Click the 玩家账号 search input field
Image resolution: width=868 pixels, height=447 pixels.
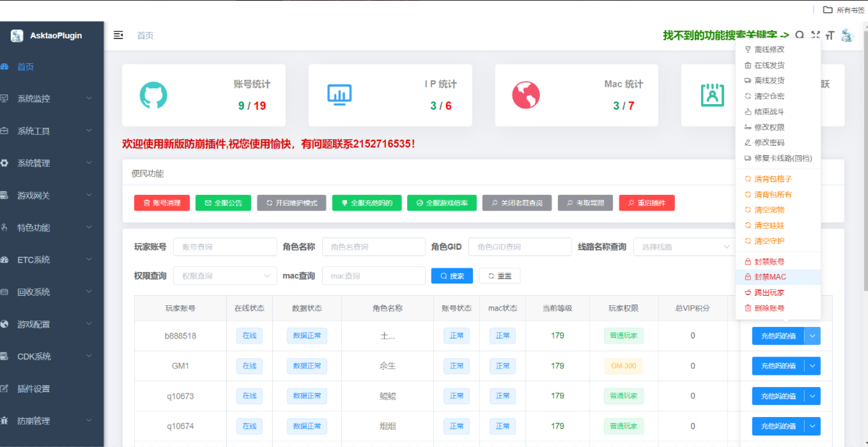tap(224, 247)
